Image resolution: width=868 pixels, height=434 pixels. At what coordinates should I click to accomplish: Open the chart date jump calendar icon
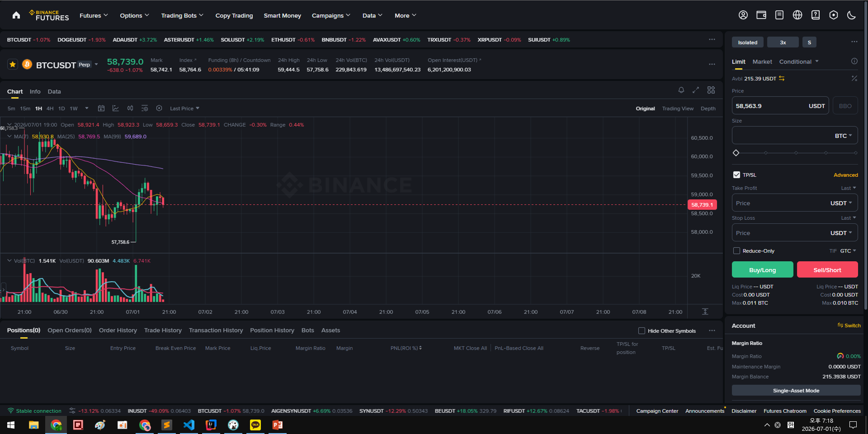(x=101, y=108)
